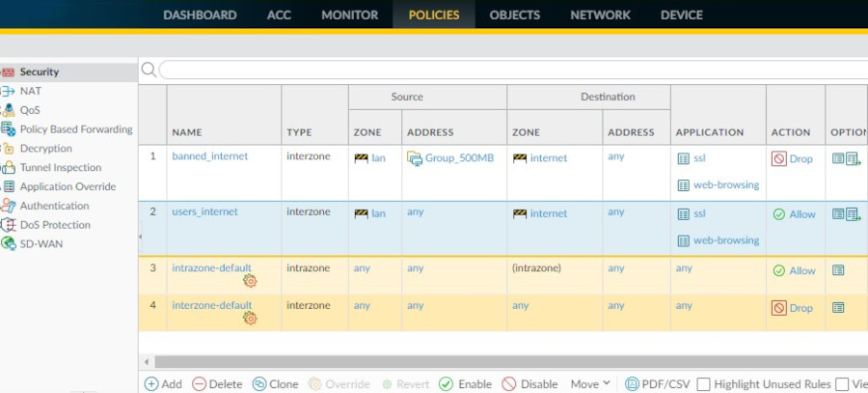This screenshot has width=868, height=393.
Task: Open the NAT policies section
Action: (31, 91)
